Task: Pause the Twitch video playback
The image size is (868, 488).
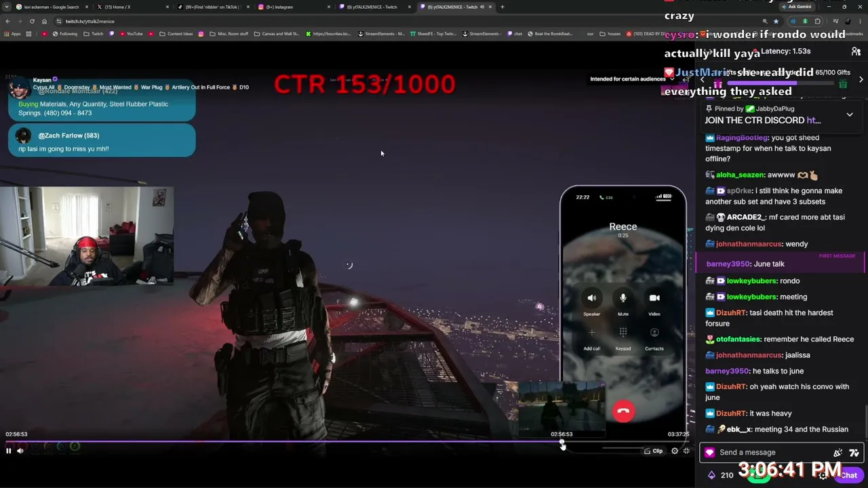Action: (x=9, y=451)
